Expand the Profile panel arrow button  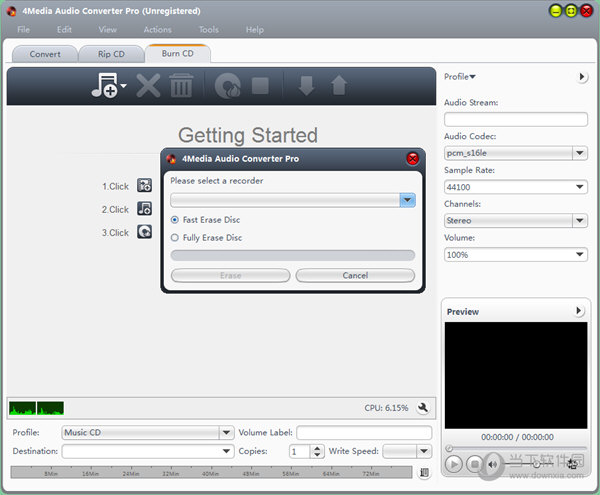582,77
